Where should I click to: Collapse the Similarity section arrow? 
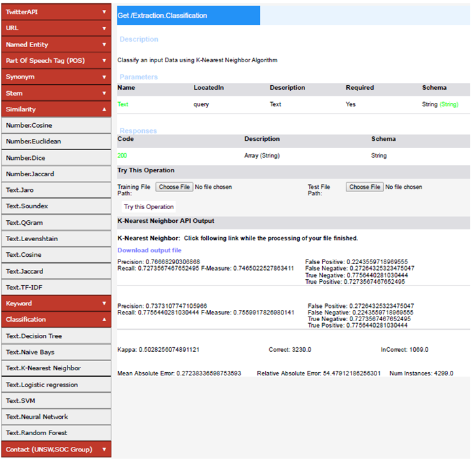pos(104,109)
